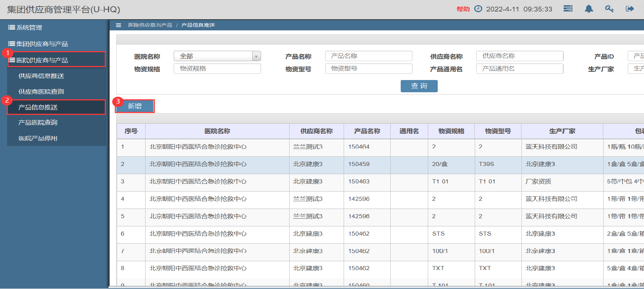Image resolution: width=644 pixels, height=289 pixels.
Task: Expand 集团供应商与产品 menu
Action: (38, 44)
